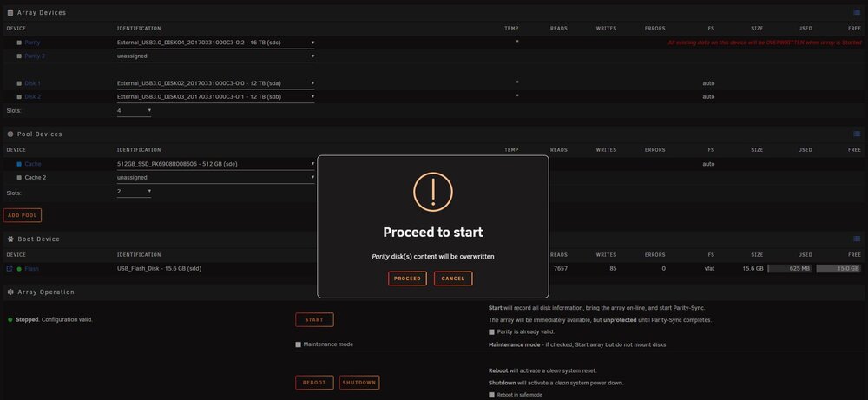This screenshot has height=400, width=868.
Task: Click the TEMP column header in Array Devices
Action: coord(511,29)
